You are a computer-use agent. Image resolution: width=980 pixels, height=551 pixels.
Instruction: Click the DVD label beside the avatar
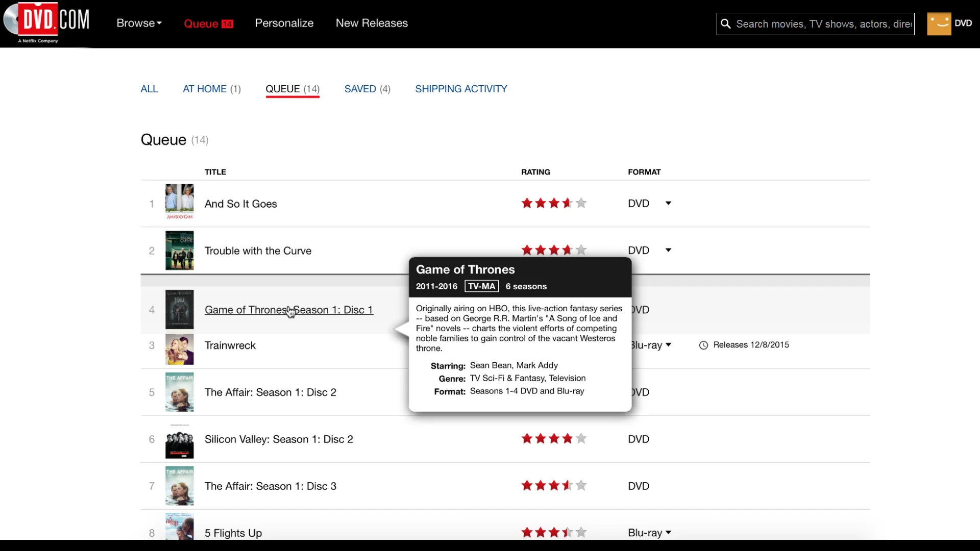963,23
